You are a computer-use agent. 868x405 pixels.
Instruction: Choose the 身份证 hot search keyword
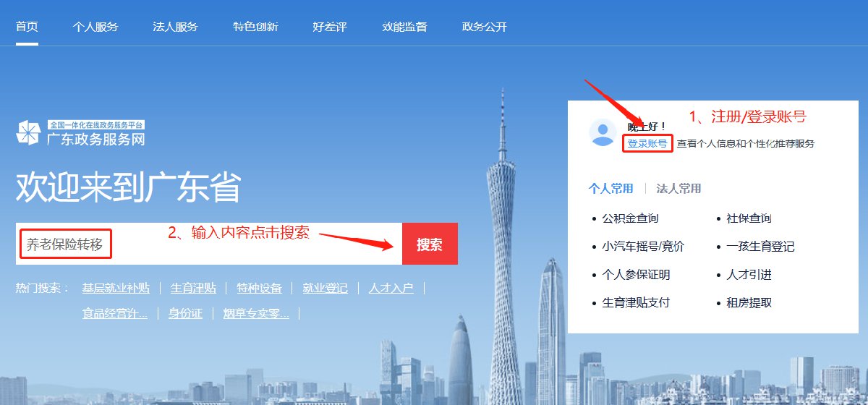185,313
